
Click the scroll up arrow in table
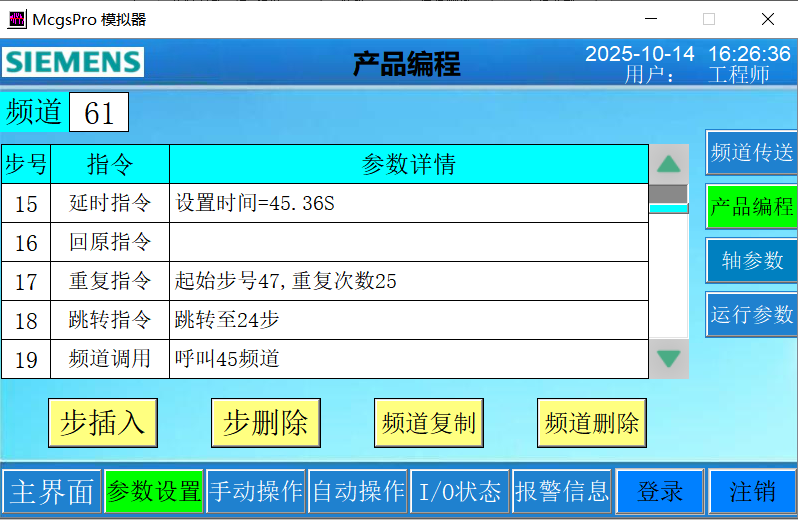point(668,164)
